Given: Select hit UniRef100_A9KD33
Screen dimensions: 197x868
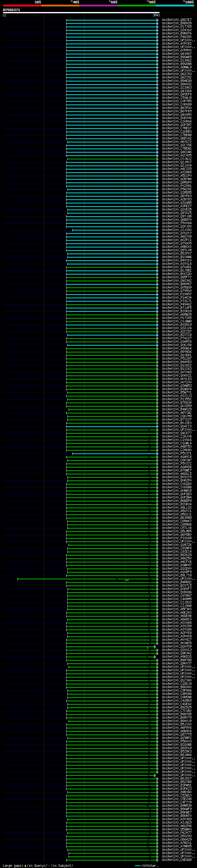Looking at the screenshot, I should tap(177, 657).
